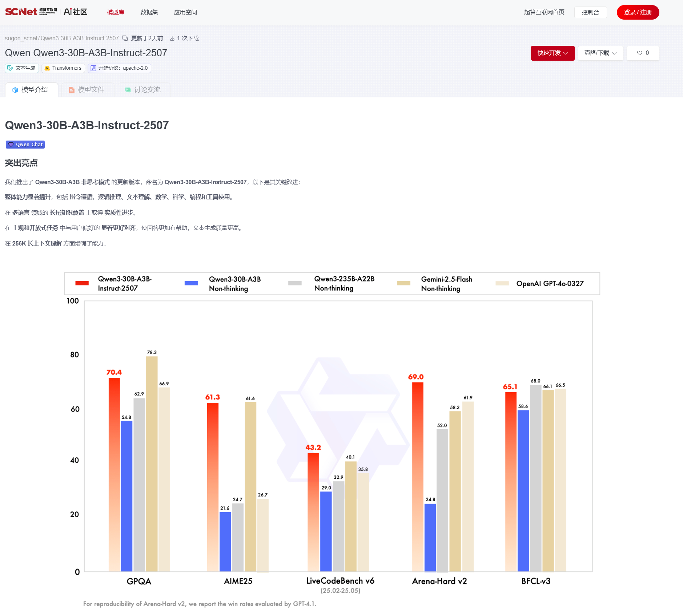
Task: Click OpenAI GPT-4o-0327 legend swatch
Action: click(x=502, y=283)
